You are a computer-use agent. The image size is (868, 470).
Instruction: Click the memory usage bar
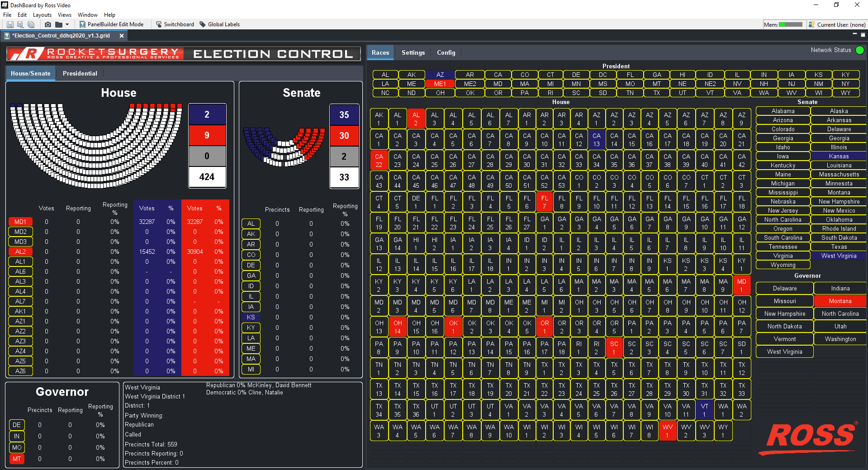tap(791, 24)
